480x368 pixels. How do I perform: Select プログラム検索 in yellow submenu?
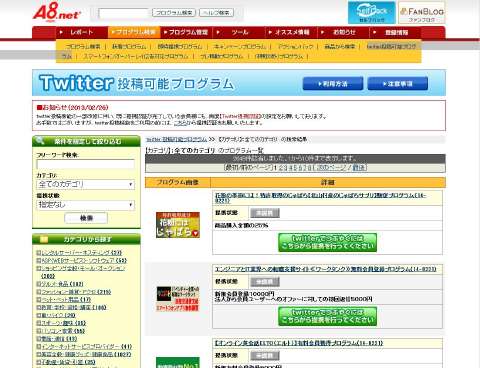(83, 47)
